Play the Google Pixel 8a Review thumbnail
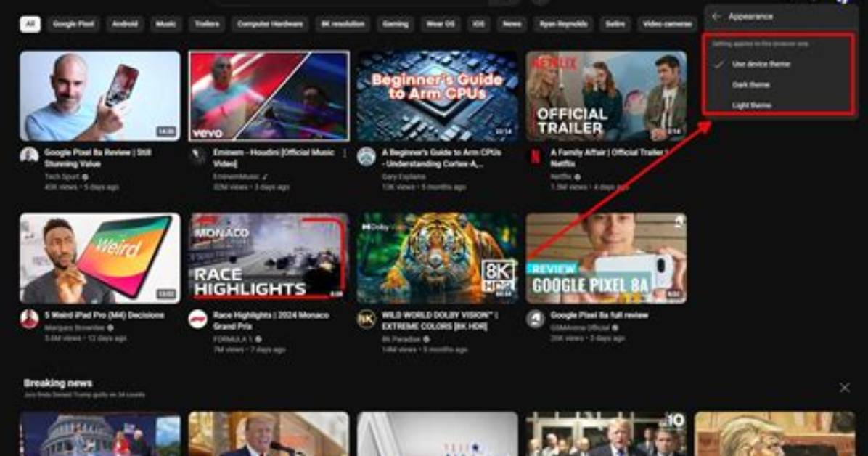 (x=100, y=96)
